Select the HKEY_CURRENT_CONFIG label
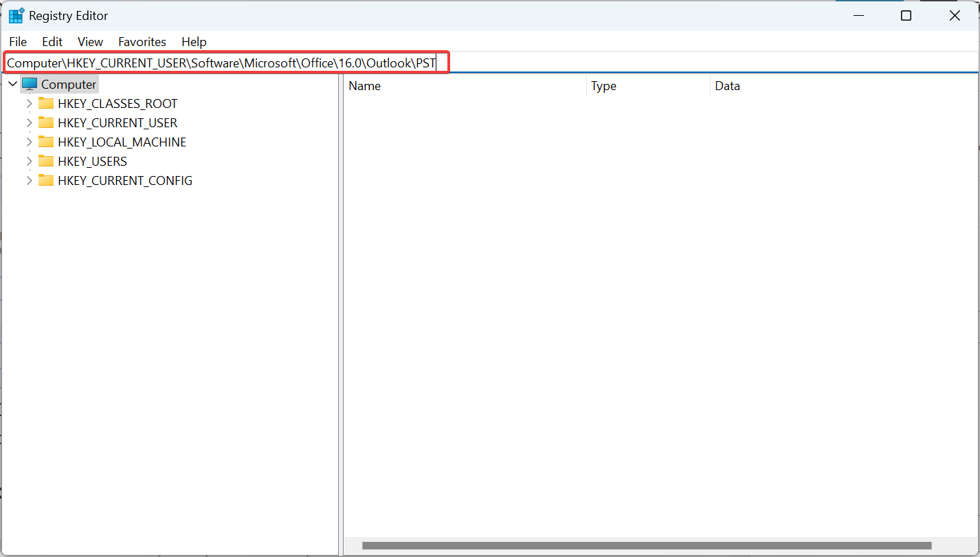This screenshot has height=557, width=980. (x=125, y=181)
